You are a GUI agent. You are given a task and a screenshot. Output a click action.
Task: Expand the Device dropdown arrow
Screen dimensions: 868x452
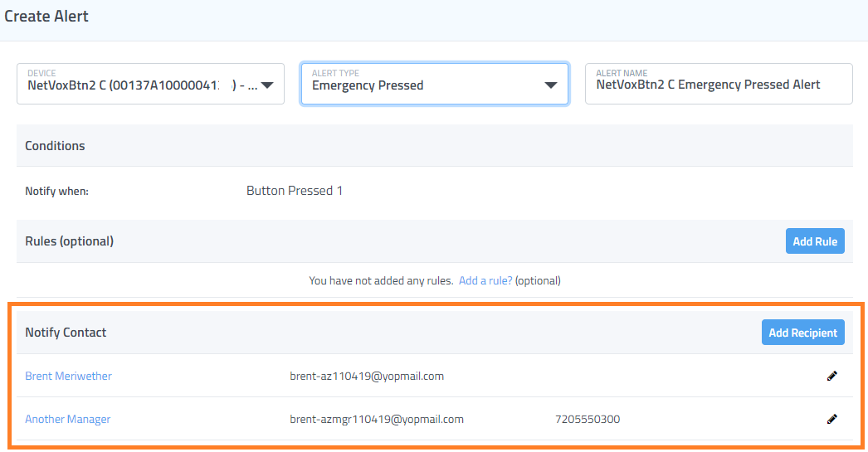[267, 85]
